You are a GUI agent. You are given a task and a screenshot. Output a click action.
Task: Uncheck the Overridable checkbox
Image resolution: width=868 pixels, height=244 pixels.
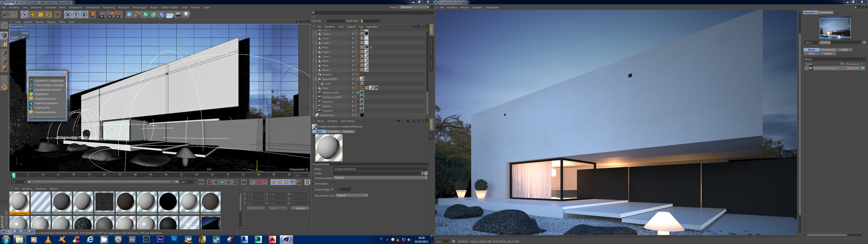pyautogui.click(x=335, y=184)
